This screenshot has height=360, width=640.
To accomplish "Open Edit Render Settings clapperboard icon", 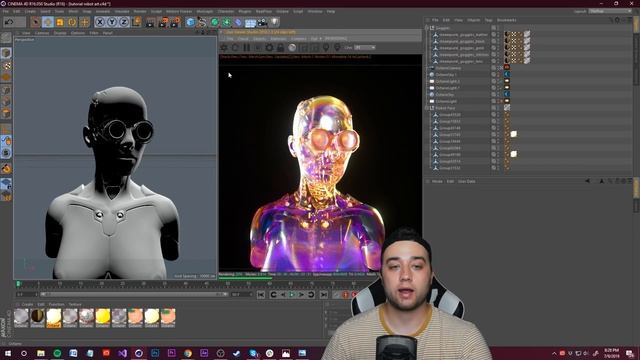I will [176, 22].
